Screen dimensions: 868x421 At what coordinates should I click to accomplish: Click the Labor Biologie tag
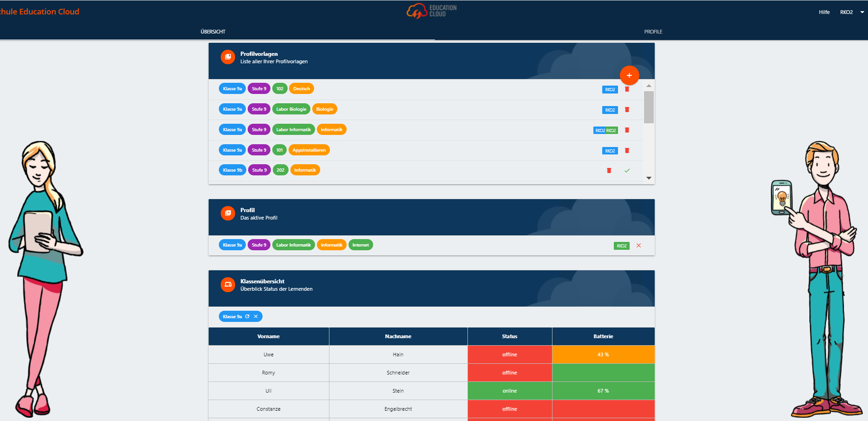[x=291, y=109]
